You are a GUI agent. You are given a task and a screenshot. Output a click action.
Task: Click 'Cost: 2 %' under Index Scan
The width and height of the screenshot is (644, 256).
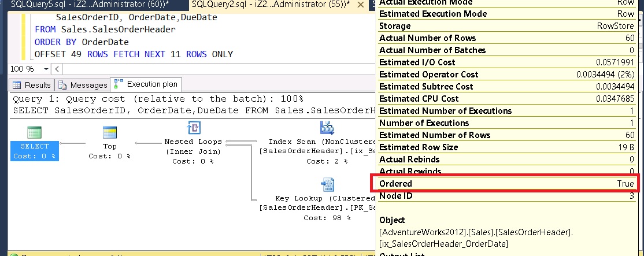click(327, 161)
